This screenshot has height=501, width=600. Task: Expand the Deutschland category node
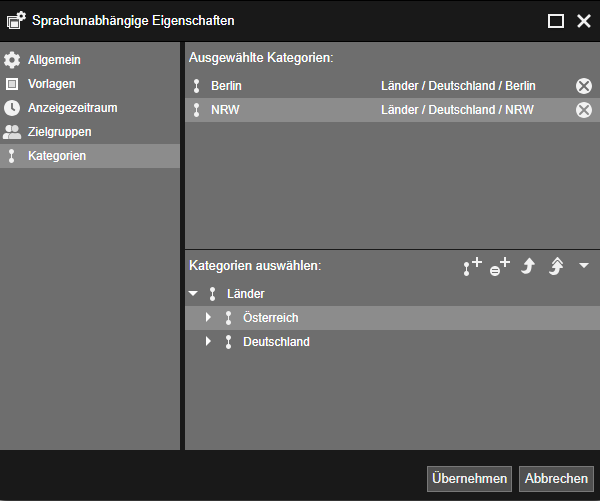208,342
